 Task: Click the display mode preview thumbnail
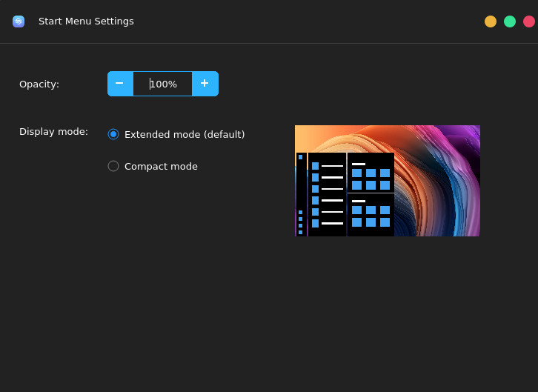387,181
